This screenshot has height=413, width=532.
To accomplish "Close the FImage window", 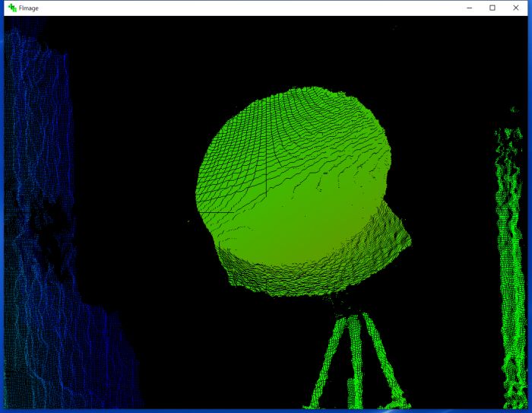I will (x=516, y=8).
